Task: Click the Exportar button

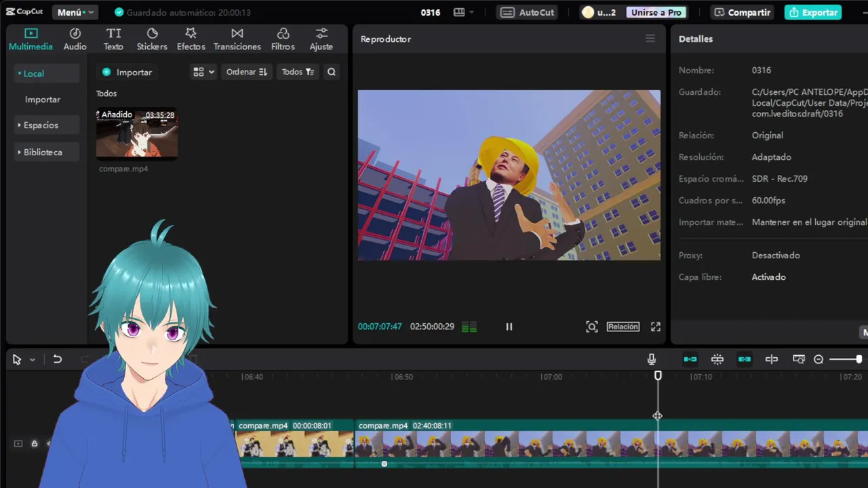Action: pyautogui.click(x=813, y=12)
